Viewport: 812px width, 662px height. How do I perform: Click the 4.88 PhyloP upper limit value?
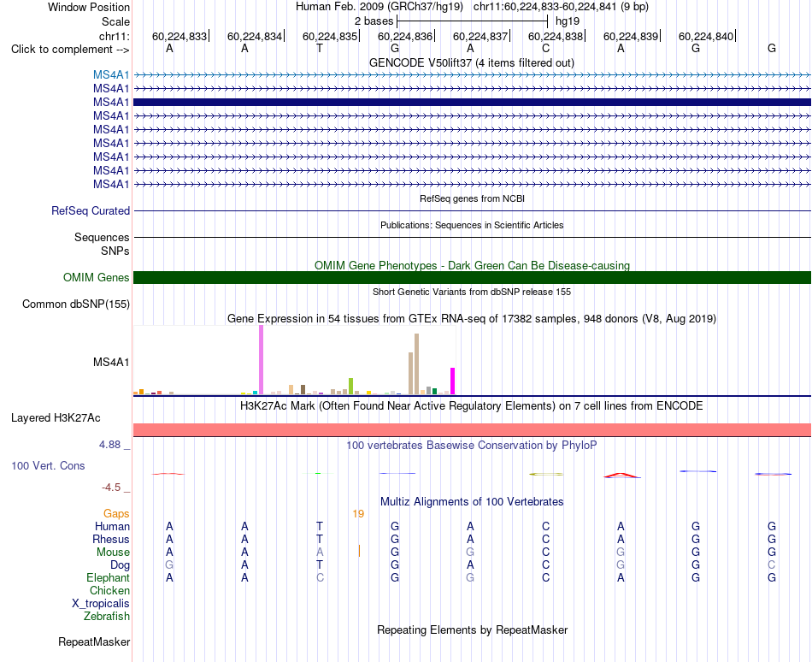click(109, 445)
